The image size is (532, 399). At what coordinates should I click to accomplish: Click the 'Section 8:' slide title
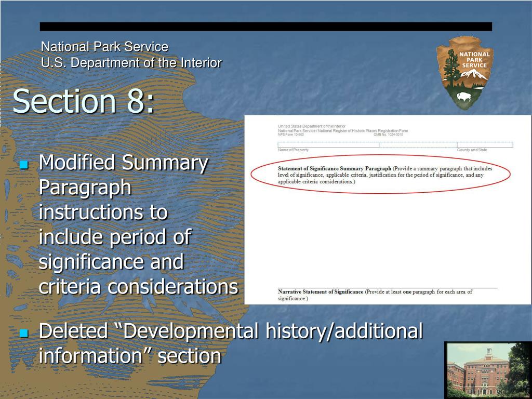point(83,101)
